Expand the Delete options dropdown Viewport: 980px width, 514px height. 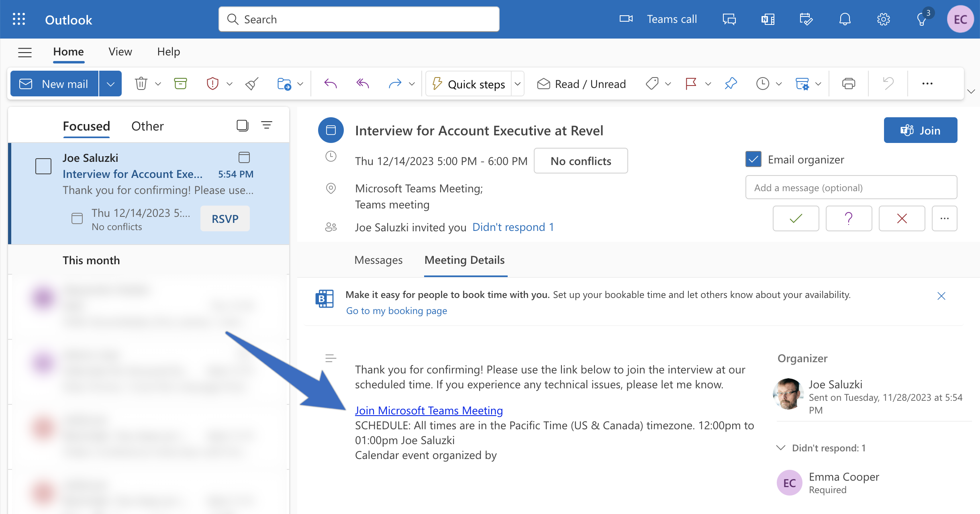pyautogui.click(x=158, y=84)
